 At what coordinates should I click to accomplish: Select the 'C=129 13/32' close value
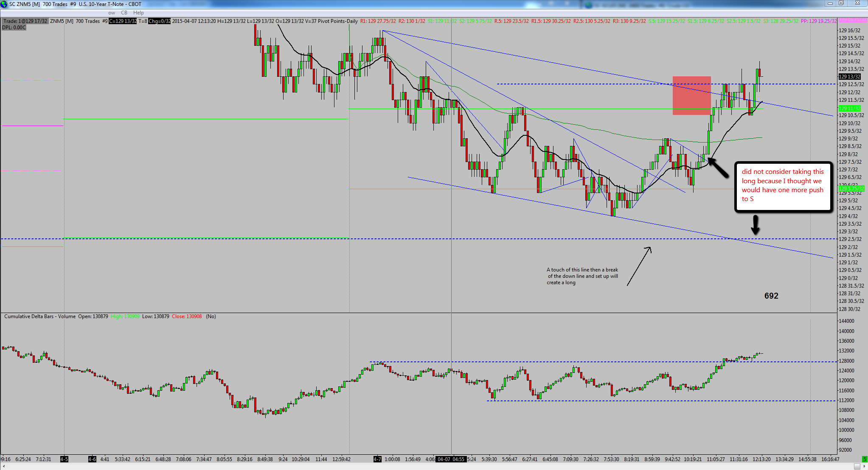(x=123, y=21)
